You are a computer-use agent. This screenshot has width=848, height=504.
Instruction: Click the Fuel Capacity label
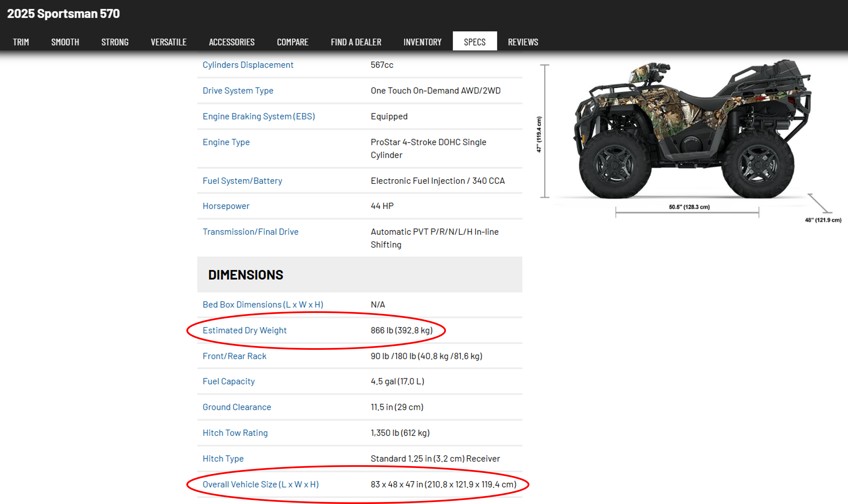229,381
